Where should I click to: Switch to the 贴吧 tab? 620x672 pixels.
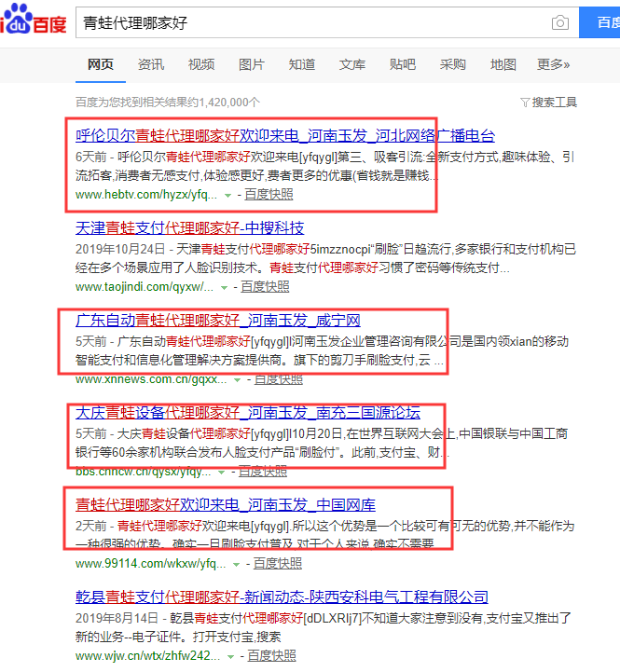pyautogui.click(x=402, y=64)
